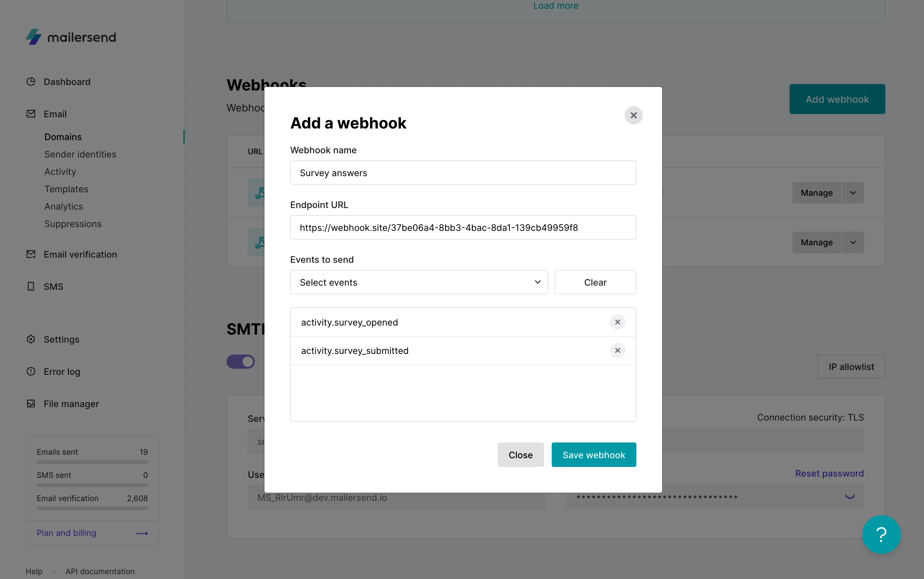
Task: Click the File manager image icon
Action: point(31,403)
